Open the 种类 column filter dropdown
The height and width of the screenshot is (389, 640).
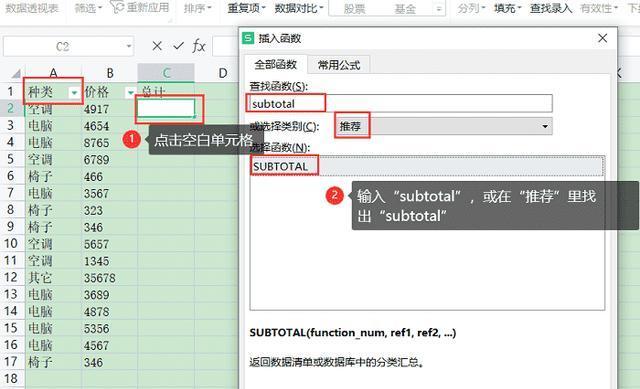(74, 93)
